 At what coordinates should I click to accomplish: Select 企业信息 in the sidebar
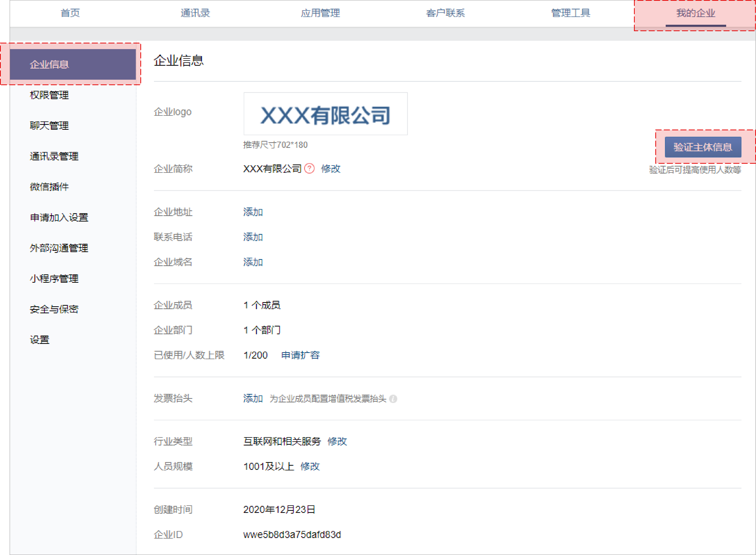pos(73,64)
